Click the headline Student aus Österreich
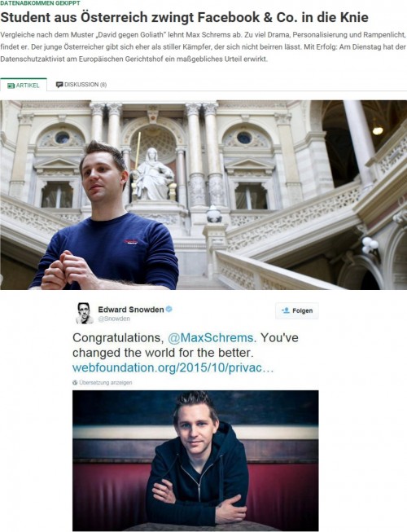The width and height of the screenshot is (407, 532). [x=184, y=17]
